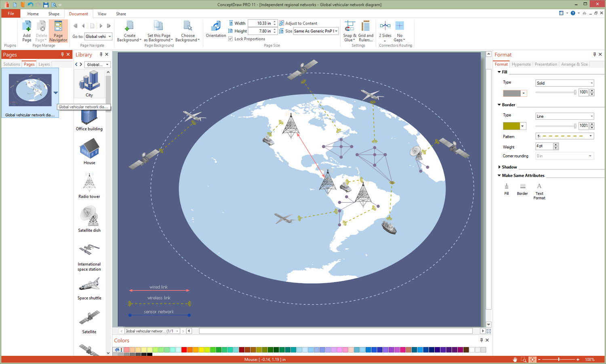Toggle the Page Navigator button

pyautogui.click(x=58, y=31)
